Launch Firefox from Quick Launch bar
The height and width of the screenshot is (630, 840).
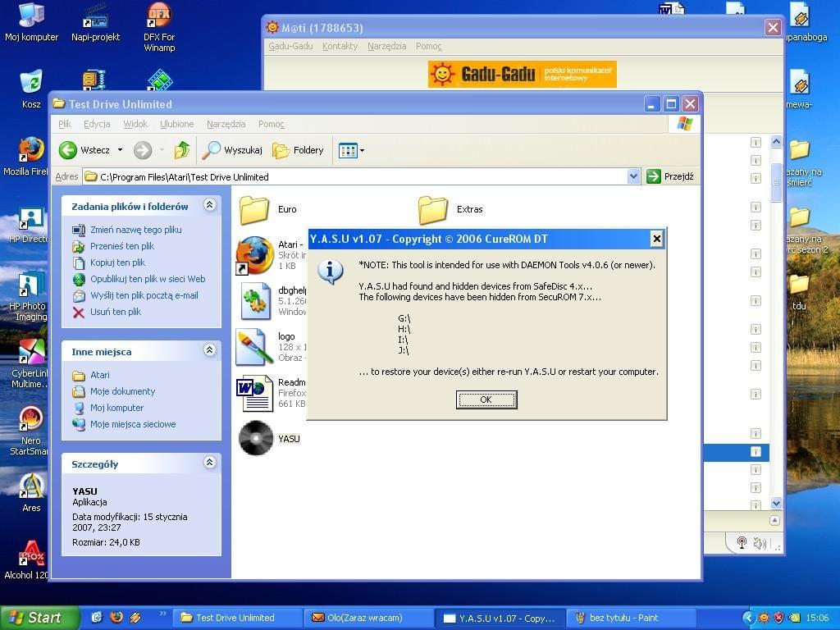coord(116,617)
